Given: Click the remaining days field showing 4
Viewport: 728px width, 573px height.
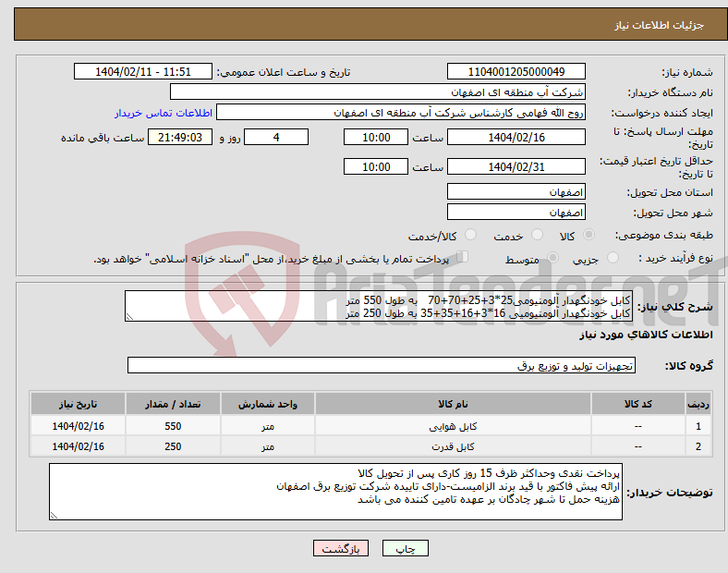Looking at the screenshot, I should coord(276,137).
